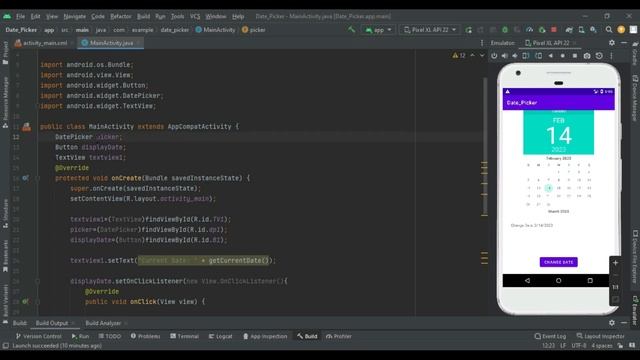Click the Search Everywhere magnifier icon
Viewport: 640px width, 360px height.
pyautogui.click(x=609, y=30)
